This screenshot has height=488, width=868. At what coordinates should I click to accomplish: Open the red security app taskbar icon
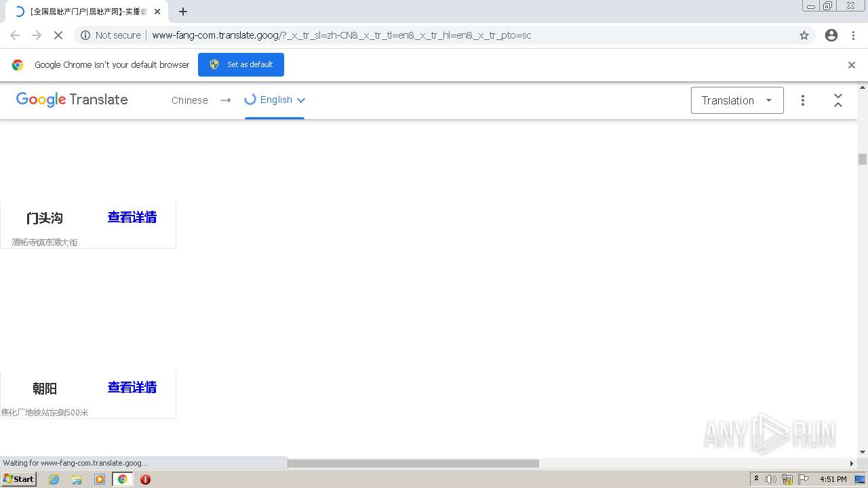[145, 479]
